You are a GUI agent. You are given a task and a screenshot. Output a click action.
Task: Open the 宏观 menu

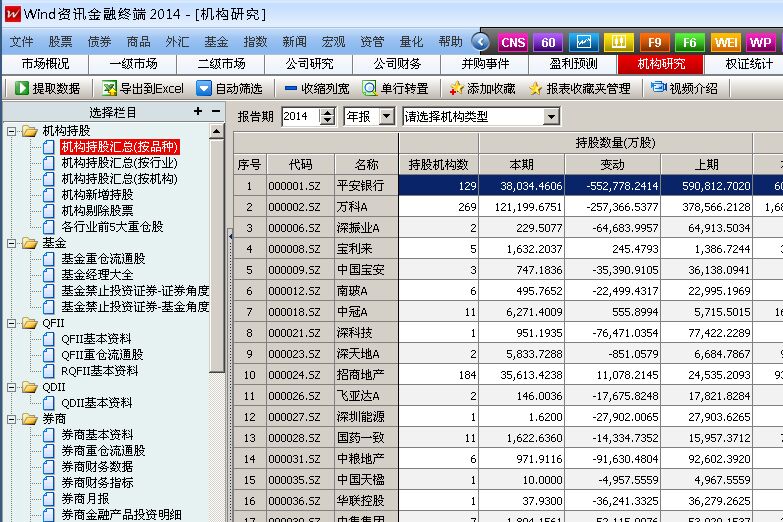coord(333,42)
